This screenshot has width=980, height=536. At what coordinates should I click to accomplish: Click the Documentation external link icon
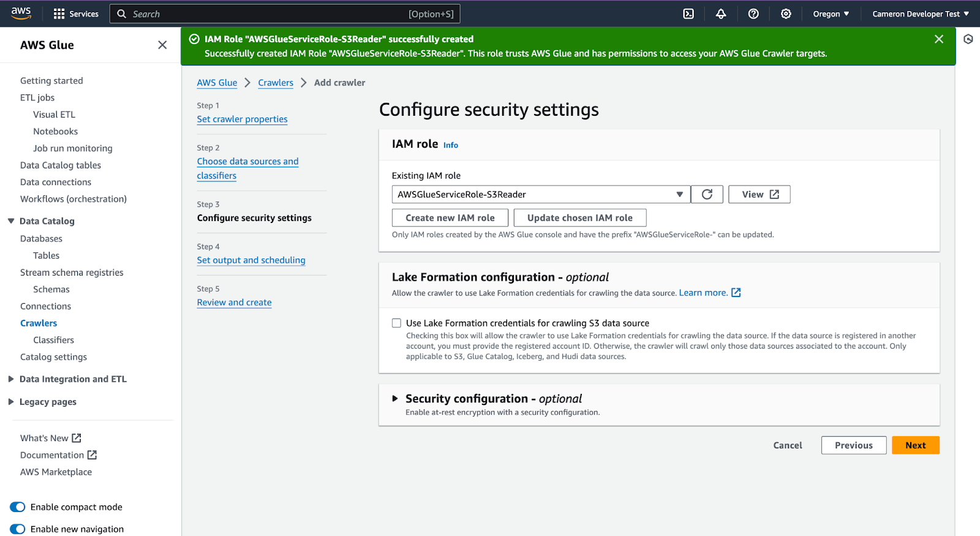(92, 455)
